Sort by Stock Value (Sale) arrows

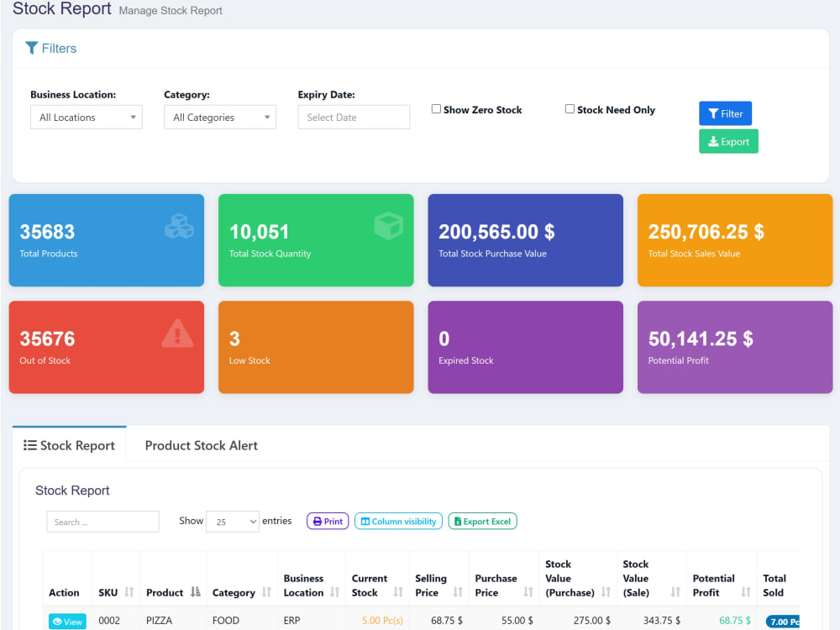[x=675, y=592]
